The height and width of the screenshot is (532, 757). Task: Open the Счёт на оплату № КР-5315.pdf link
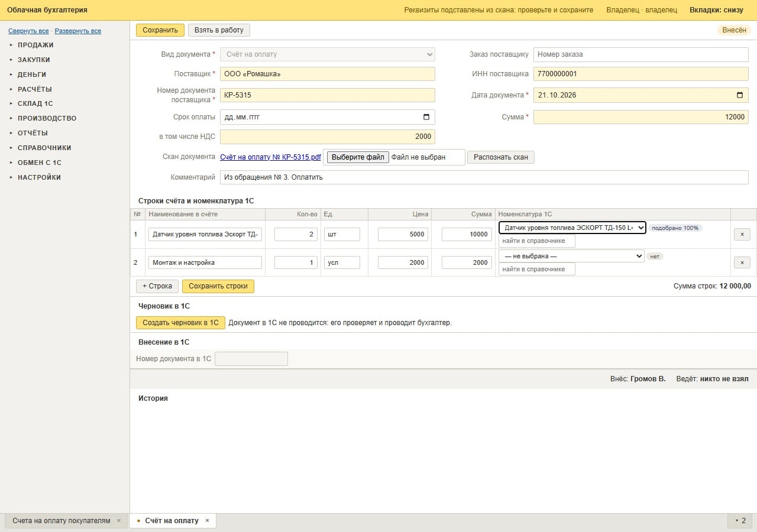coord(270,157)
